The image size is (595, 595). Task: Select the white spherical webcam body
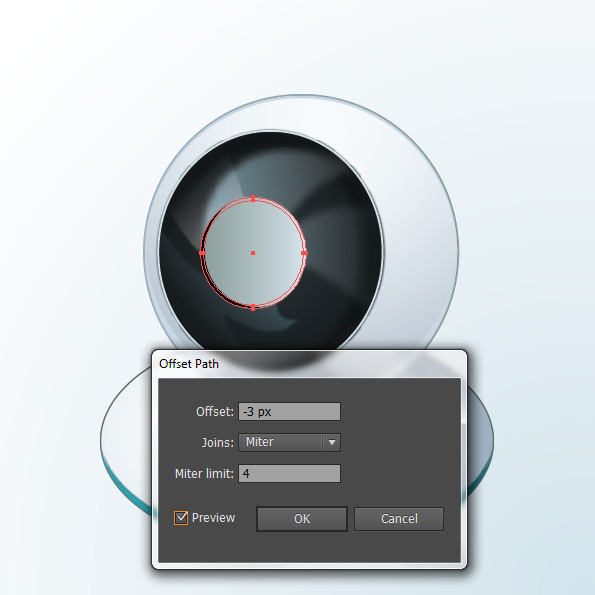coord(417,228)
